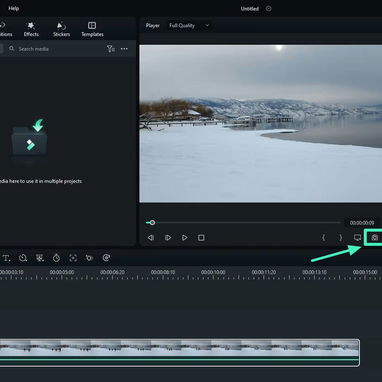Open the three-dot more options menu
The width and height of the screenshot is (382, 382).
click(x=124, y=49)
